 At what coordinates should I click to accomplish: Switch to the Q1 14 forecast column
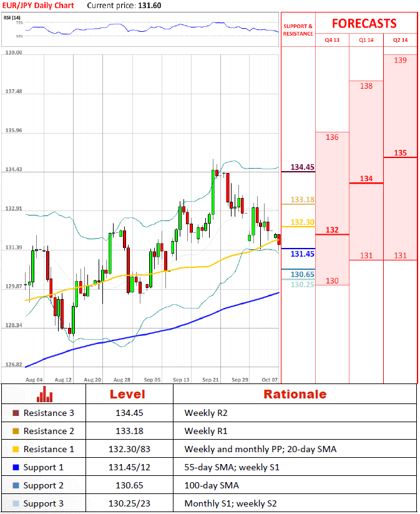pyautogui.click(x=366, y=40)
